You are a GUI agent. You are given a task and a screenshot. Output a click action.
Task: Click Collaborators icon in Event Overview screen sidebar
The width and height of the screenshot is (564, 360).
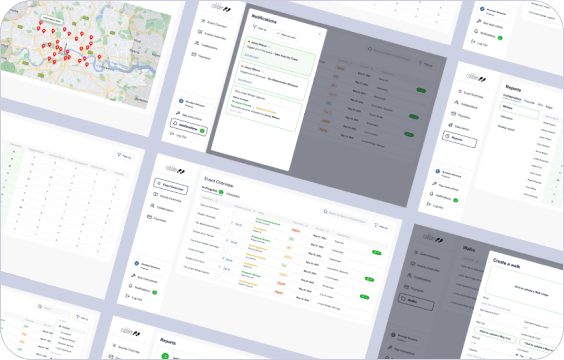153,206
